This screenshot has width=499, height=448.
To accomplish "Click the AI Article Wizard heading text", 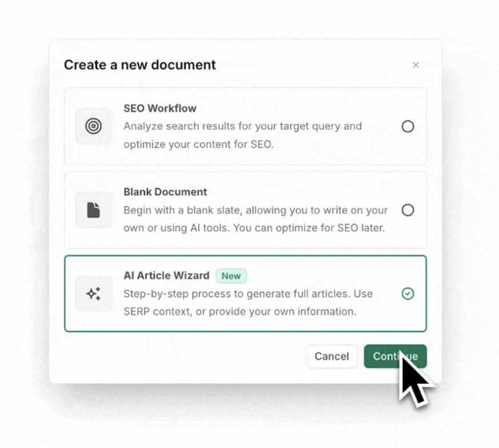I will coord(167,275).
